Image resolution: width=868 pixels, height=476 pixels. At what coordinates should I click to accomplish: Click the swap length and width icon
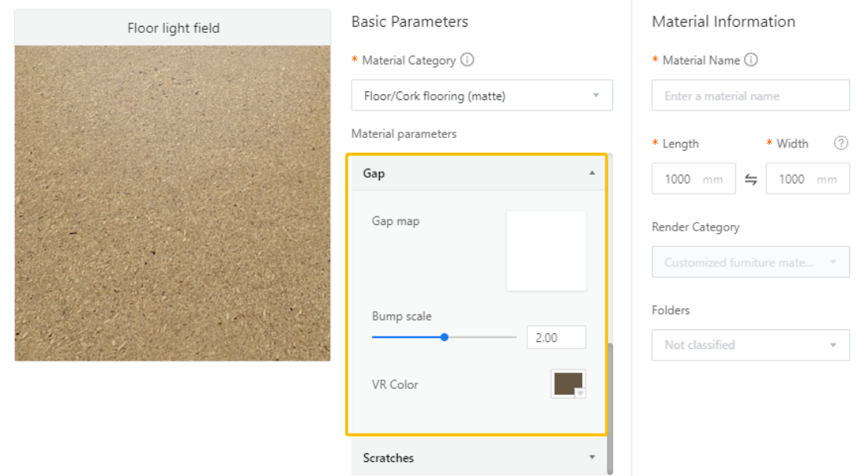coord(751,179)
